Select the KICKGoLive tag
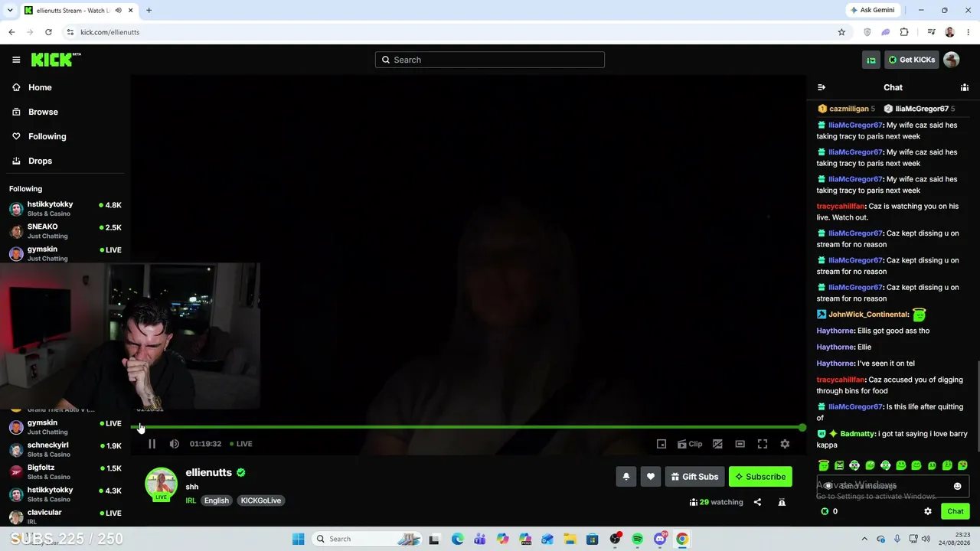 (x=261, y=500)
